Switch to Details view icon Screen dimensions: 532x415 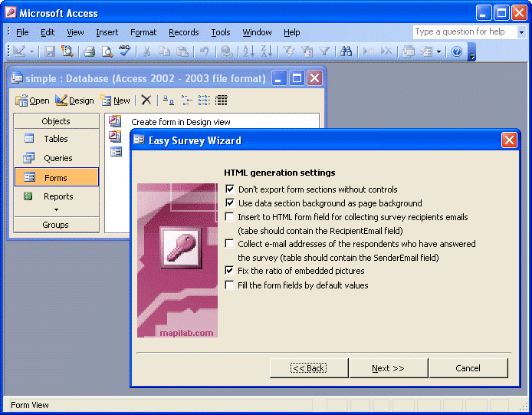tap(222, 100)
